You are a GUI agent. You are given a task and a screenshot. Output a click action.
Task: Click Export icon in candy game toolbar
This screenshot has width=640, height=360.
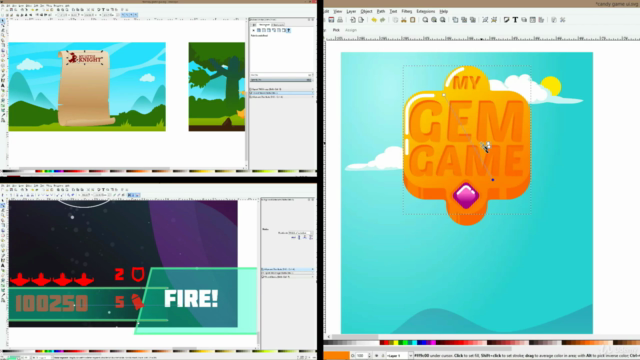[361, 20]
